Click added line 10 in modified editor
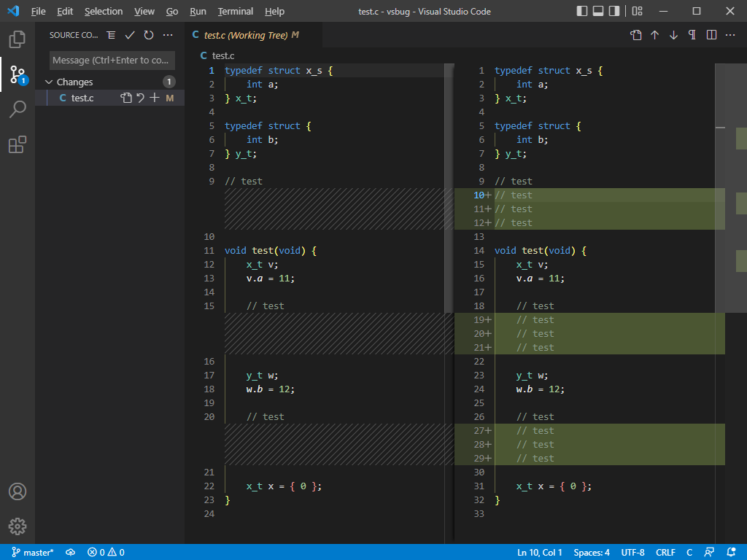The height and width of the screenshot is (560, 747). point(589,195)
